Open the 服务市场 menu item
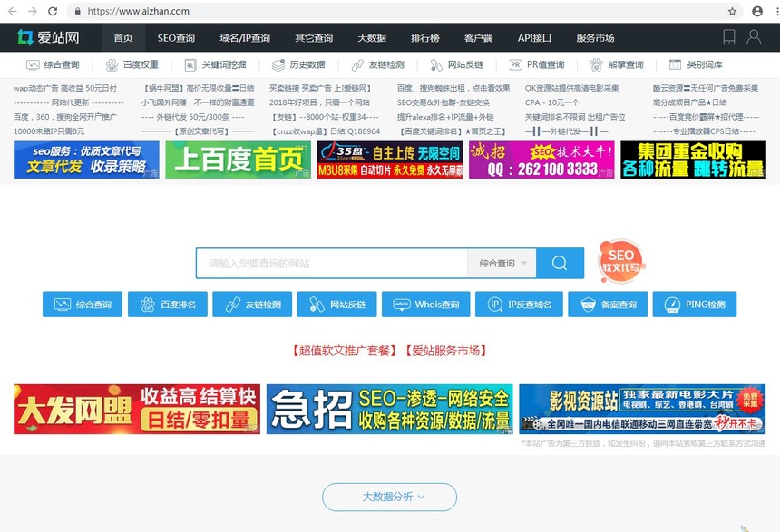This screenshot has width=780, height=532. 596,38
